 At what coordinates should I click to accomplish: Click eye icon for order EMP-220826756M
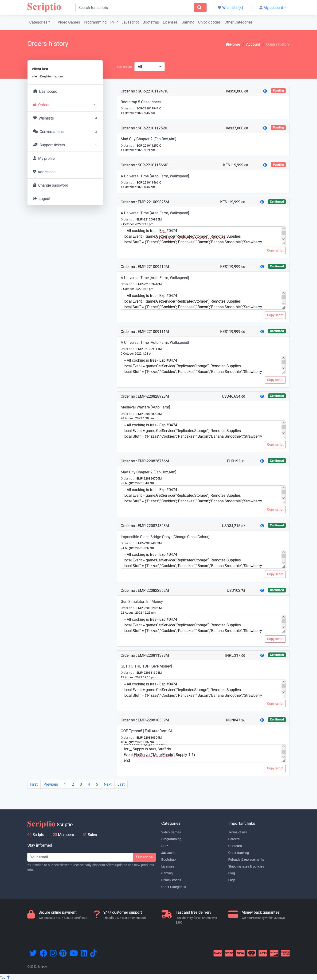[x=262, y=461]
